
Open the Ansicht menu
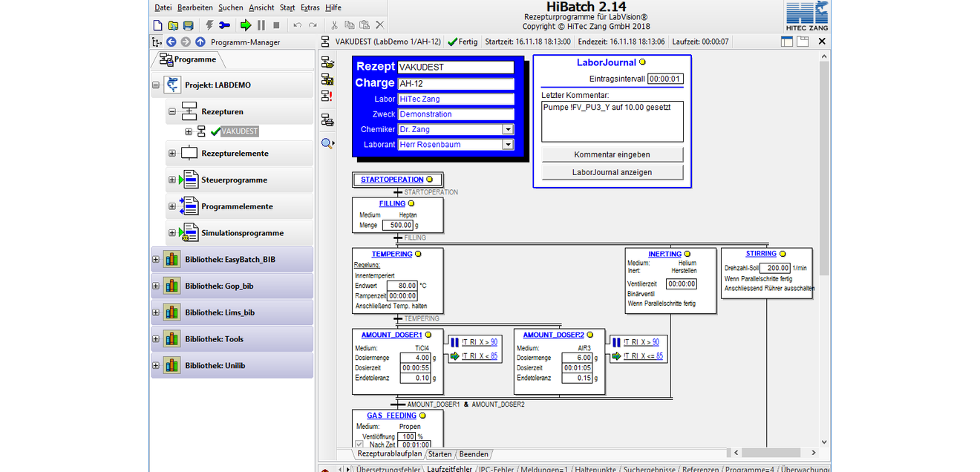click(261, 7)
